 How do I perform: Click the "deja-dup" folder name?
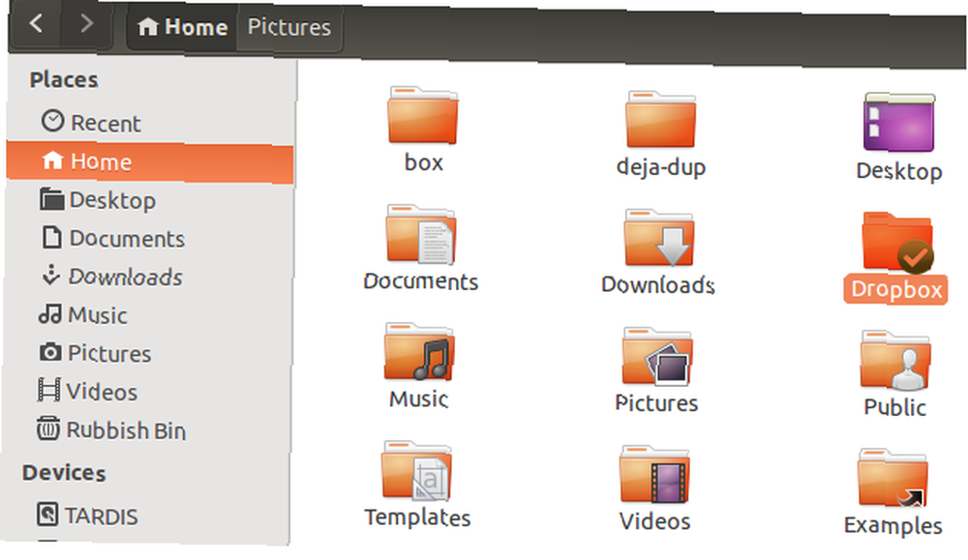click(x=661, y=167)
